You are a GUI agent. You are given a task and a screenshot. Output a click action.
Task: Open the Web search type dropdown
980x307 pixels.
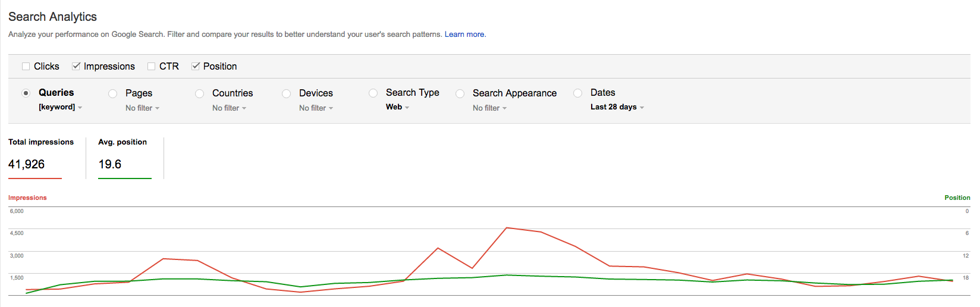pos(397,107)
